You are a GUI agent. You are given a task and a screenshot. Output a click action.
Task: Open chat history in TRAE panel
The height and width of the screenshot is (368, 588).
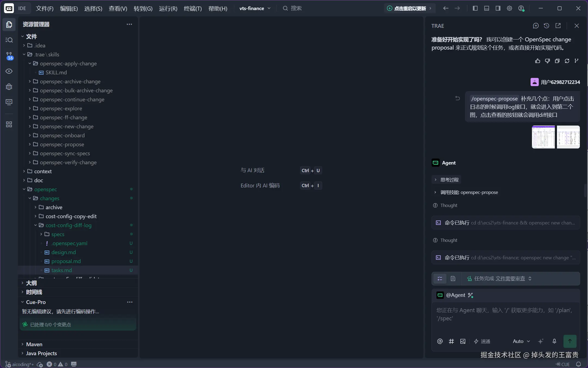tap(546, 26)
